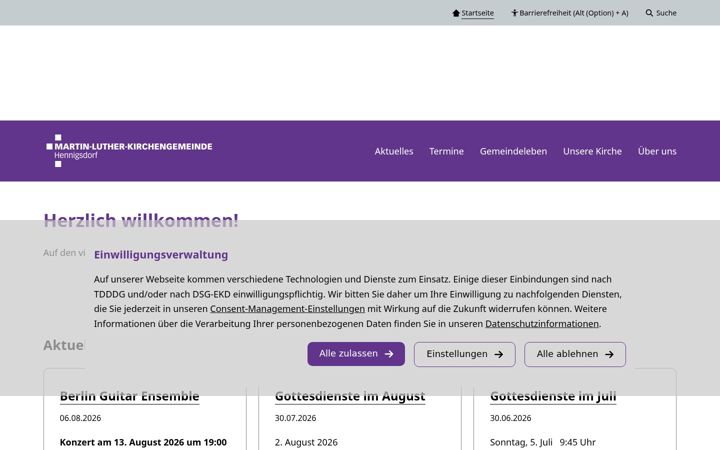Click the magnifying glass search icon
The image size is (720, 450).
click(649, 13)
